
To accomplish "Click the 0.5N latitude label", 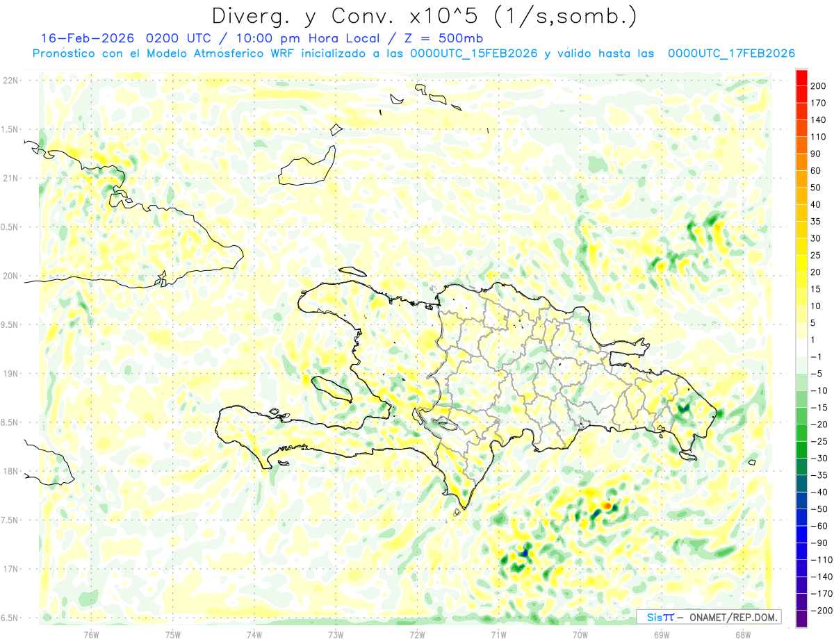I will pyautogui.click(x=10, y=227).
